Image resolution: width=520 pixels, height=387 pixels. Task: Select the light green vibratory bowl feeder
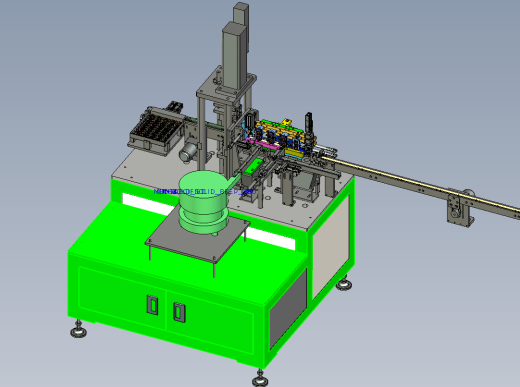tap(203, 202)
